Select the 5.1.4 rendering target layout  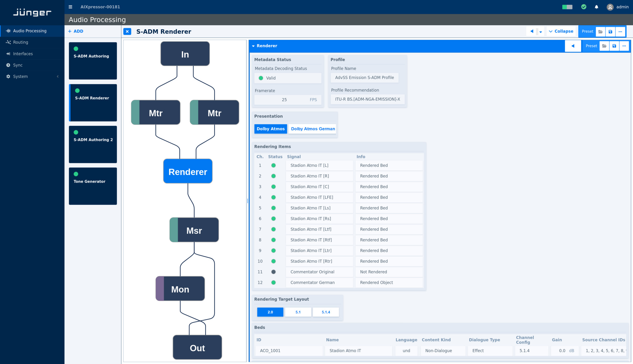coord(326,312)
